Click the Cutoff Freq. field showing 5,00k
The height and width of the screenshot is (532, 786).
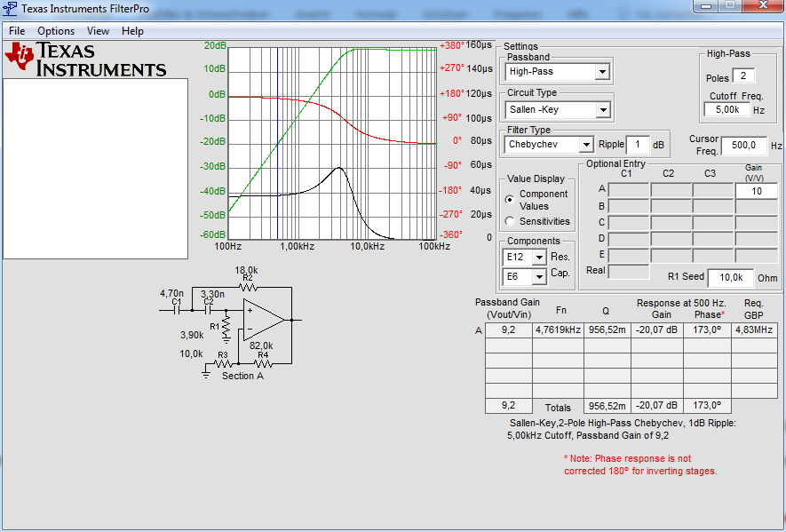[x=726, y=109]
